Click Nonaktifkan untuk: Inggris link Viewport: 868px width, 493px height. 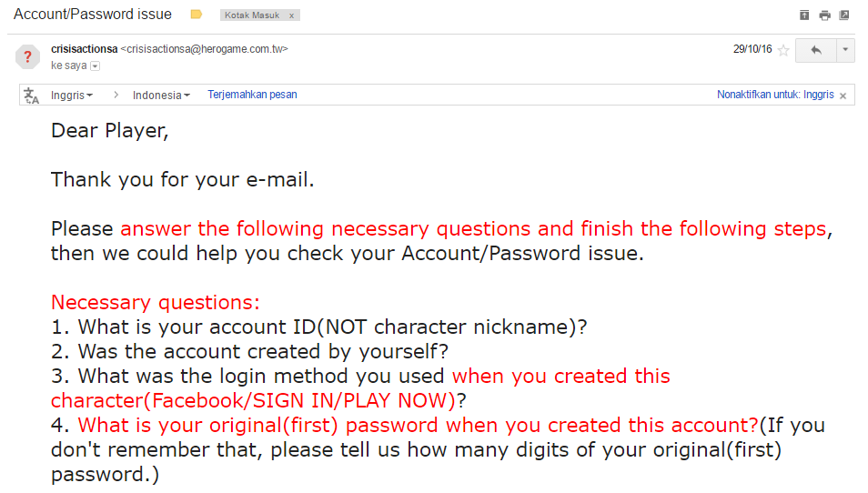pyautogui.click(x=774, y=95)
